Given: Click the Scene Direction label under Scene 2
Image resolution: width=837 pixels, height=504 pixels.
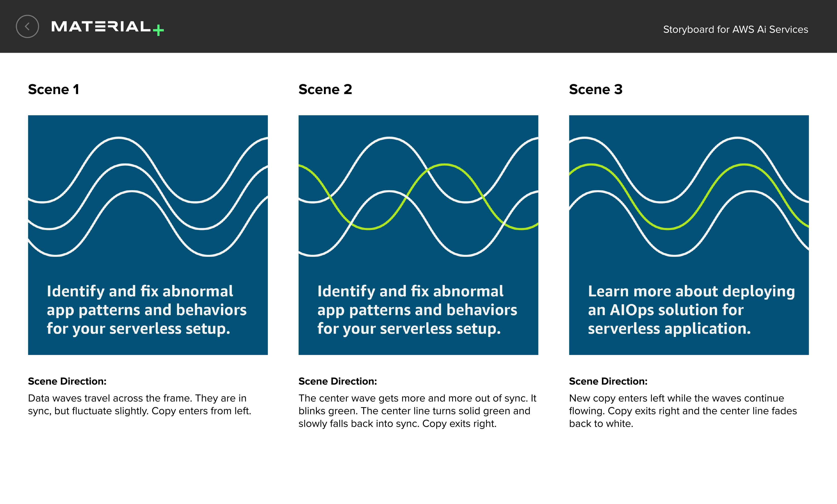Looking at the screenshot, I should [x=338, y=381].
